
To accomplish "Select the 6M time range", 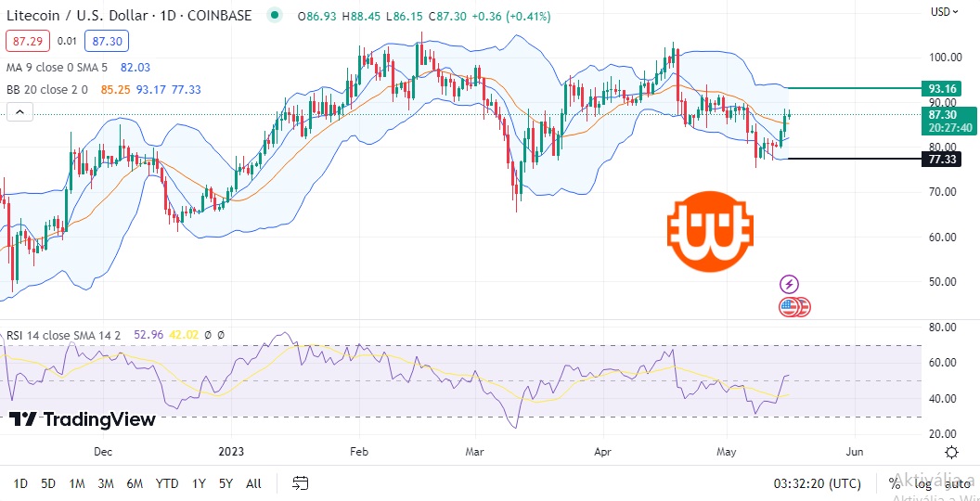I will (x=135, y=483).
